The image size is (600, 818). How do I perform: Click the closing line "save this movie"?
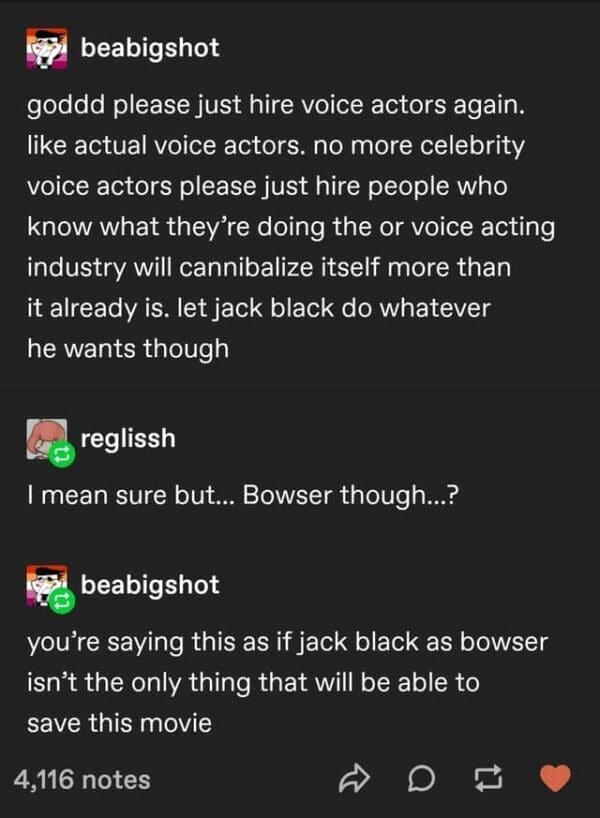click(x=119, y=723)
